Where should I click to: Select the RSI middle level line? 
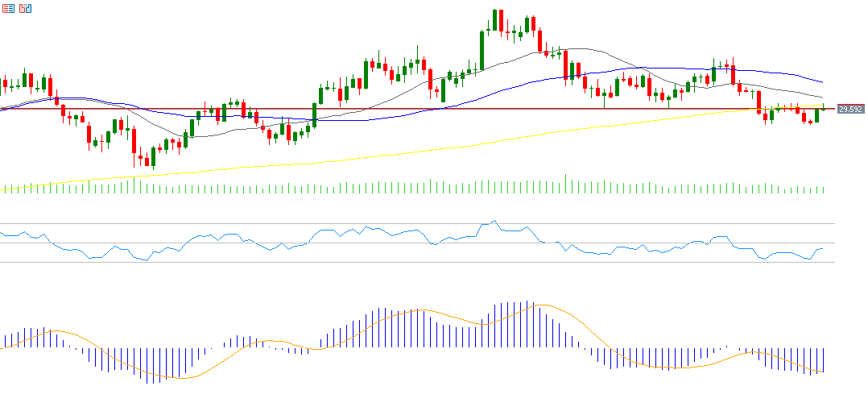click(403, 243)
